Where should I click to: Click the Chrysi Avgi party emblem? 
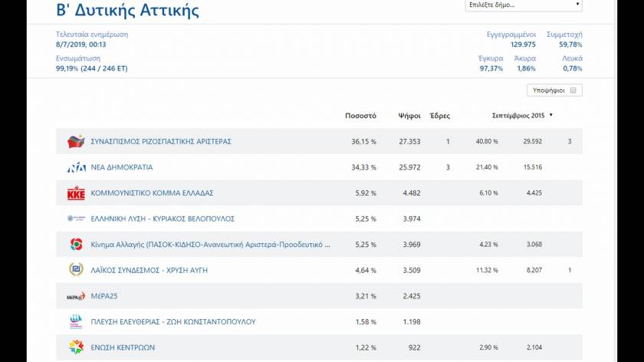pyautogui.click(x=75, y=270)
